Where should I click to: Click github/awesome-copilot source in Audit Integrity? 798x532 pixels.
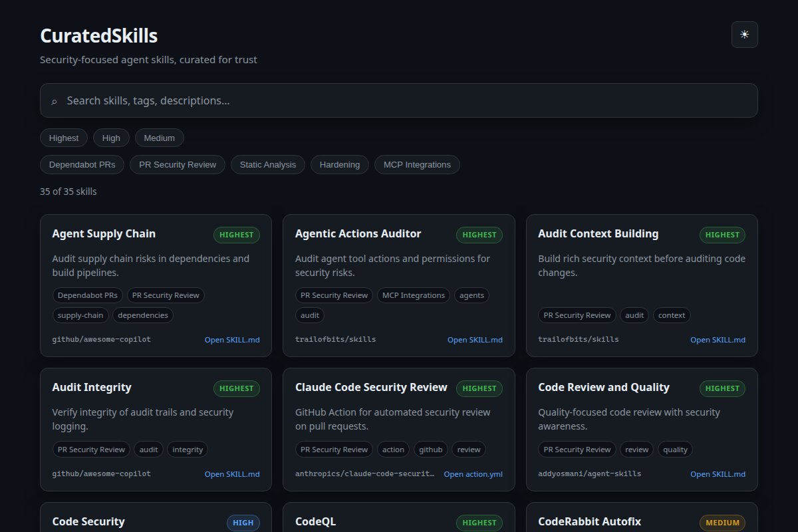point(101,473)
